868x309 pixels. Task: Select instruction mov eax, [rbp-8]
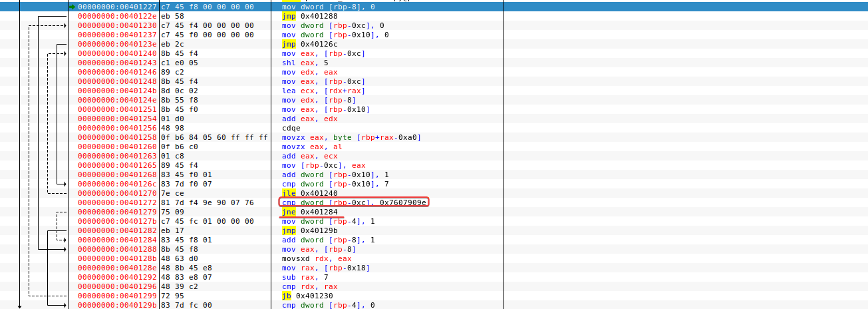coord(321,249)
